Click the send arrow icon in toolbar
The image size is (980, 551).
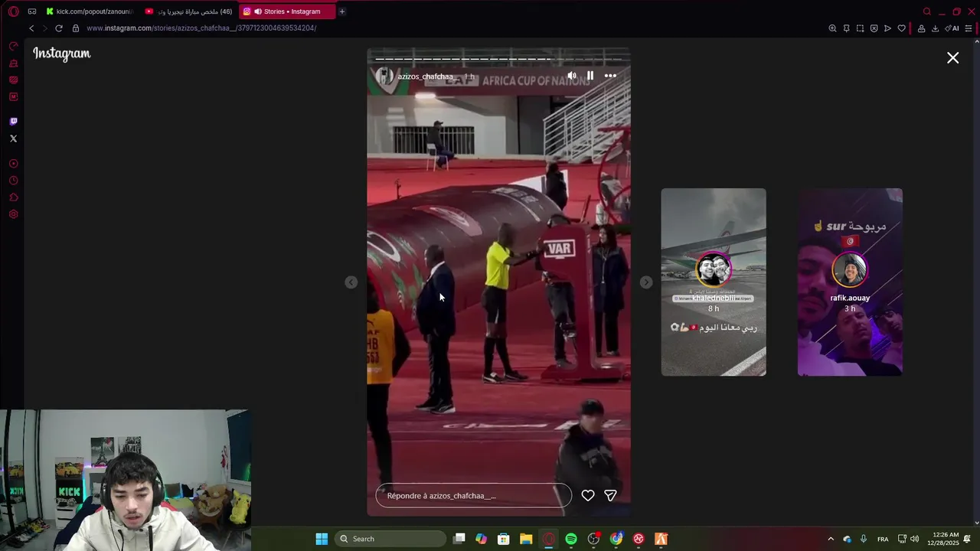point(887,28)
